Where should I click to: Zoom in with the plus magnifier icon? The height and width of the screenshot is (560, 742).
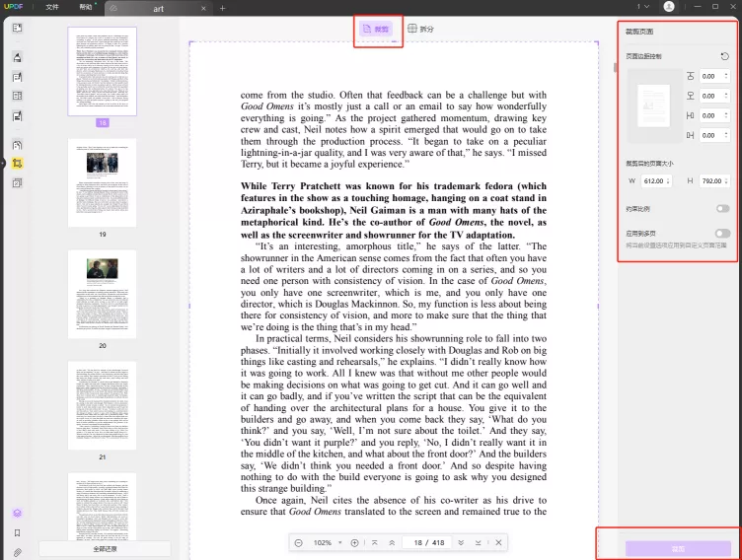[x=354, y=543]
